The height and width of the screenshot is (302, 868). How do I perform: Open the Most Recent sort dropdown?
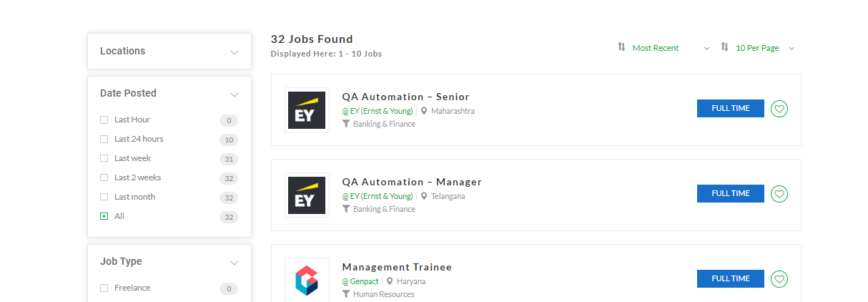pyautogui.click(x=671, y=48)
